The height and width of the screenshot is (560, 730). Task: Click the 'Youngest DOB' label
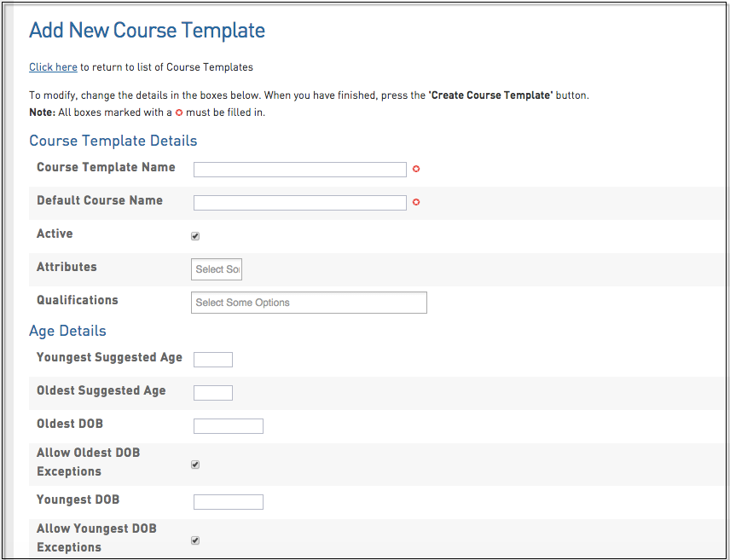78,499
